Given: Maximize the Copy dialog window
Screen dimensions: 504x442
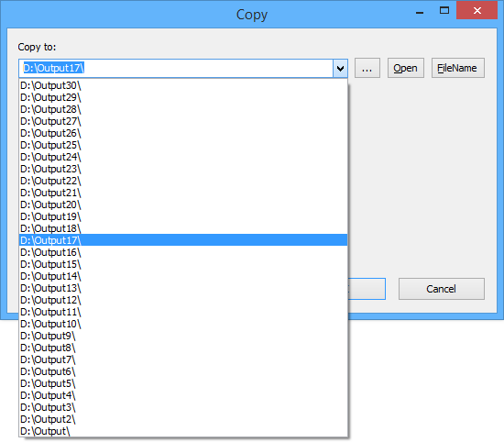Looking at the screenshot, I should pyautogui.click(x=444, y=11).
